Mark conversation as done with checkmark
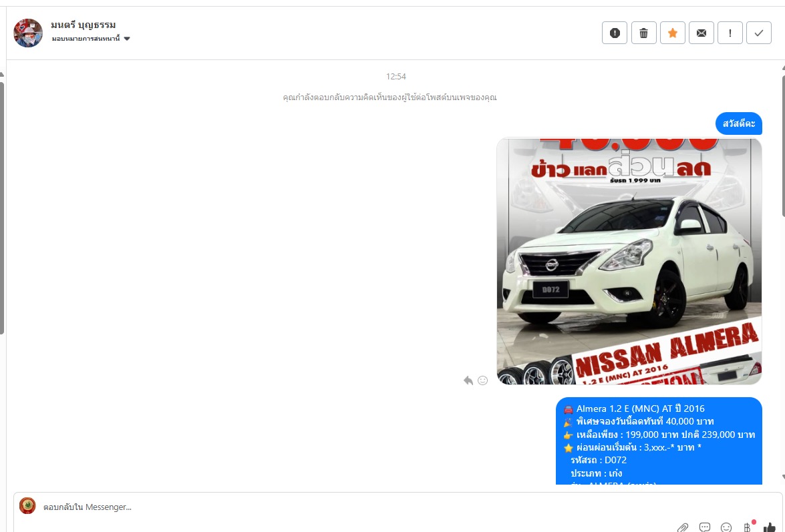The height and width of the screenshot is (532, 785). 759,33
